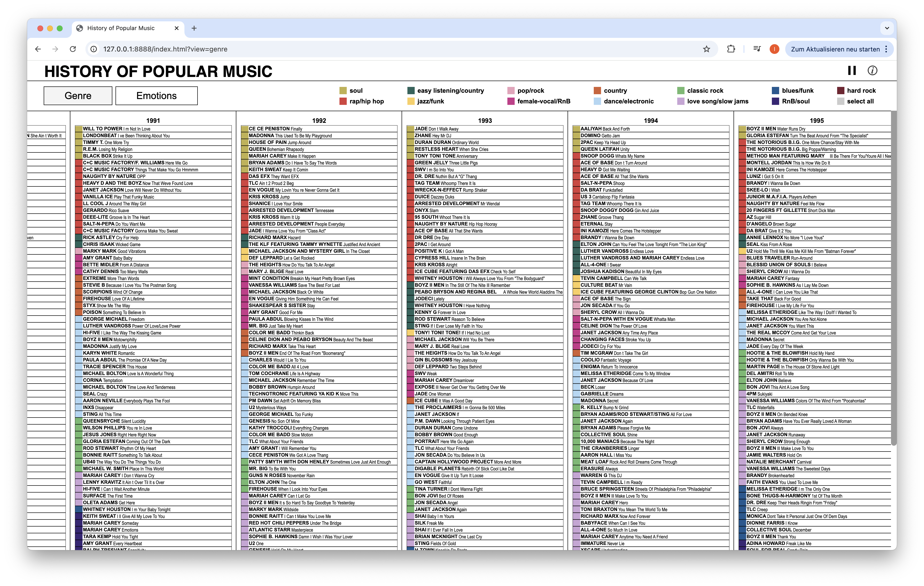Filter by the soul genre swatch
The image size is (924, 586).
click(343, 91)
